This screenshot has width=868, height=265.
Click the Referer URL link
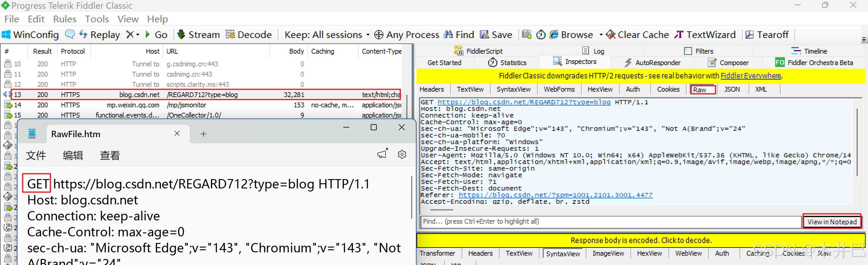[555, 195]
